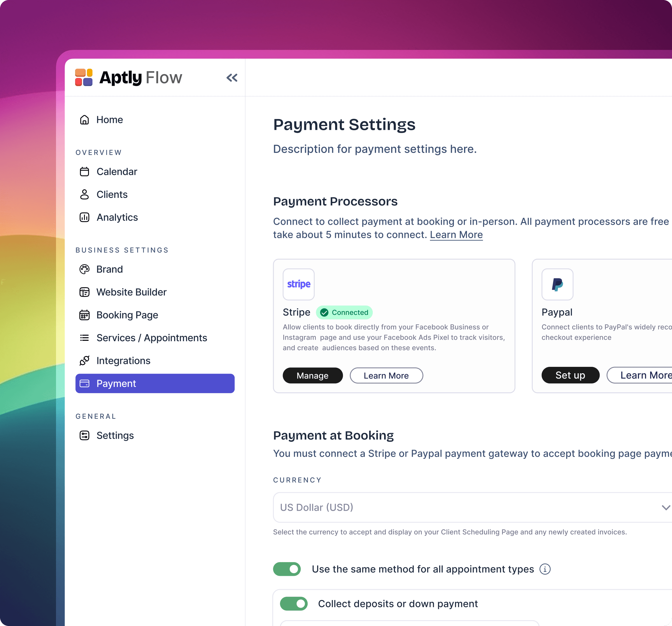This screenshot has height=626, width=672.
Task: Click Learn More on the Stripe card
Action: point(386,375)
